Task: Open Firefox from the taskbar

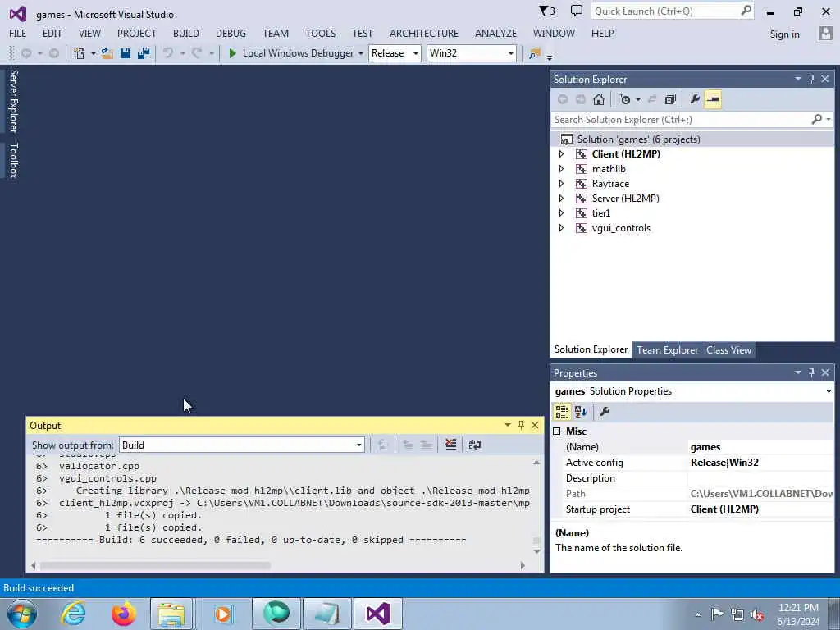Action: (x=124, y=614)
